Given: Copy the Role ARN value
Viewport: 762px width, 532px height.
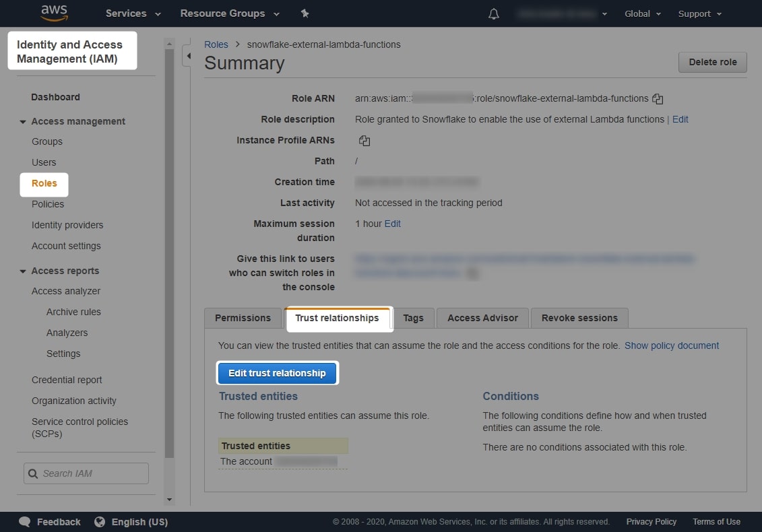Looking at the screenshot, I should 658,98.
